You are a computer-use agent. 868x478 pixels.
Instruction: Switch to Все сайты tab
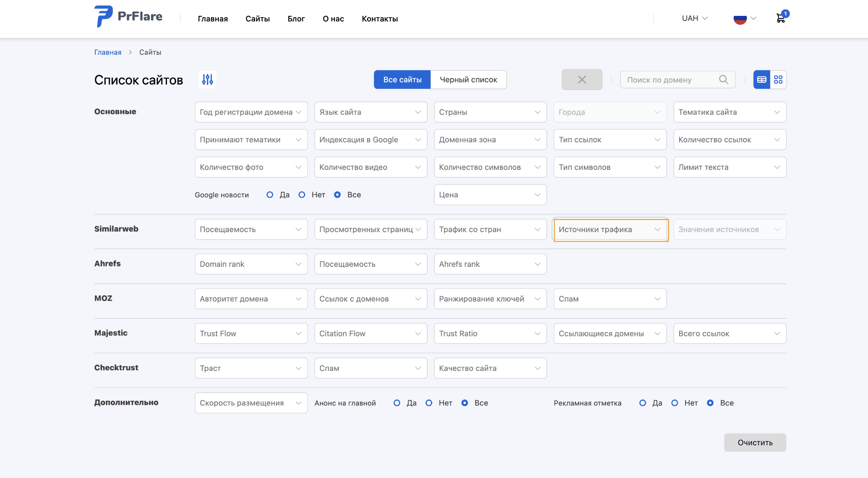(402, 79)
